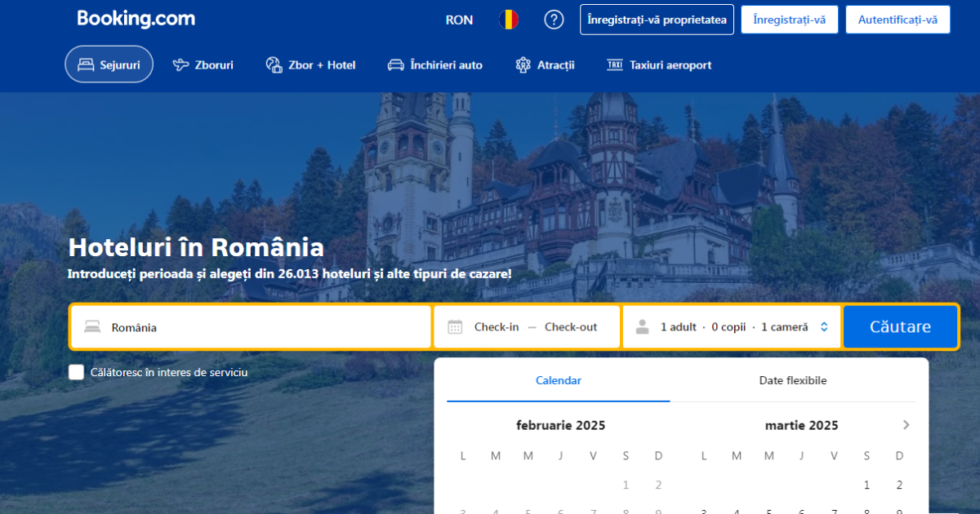This screenshot has width=980, height=514.
Task: Expand the guest selector chevrons
Action: click(x=822, y=326)
